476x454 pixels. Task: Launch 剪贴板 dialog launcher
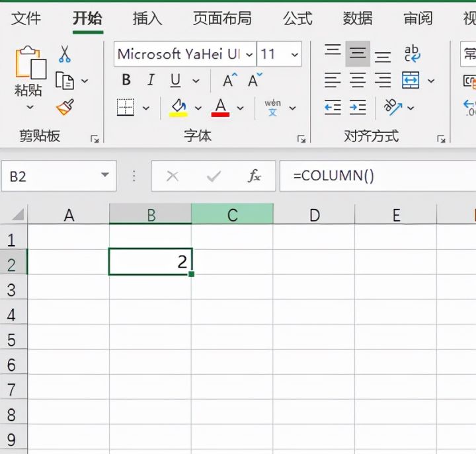click(x=95, y=139)
